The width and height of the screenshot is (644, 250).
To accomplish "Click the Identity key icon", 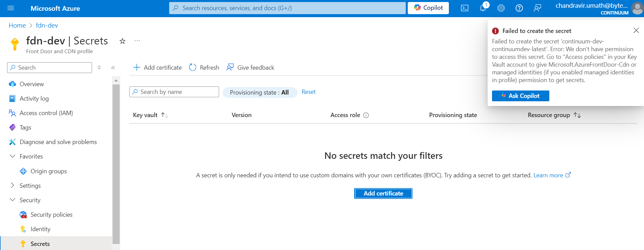I will coord(23,229).
